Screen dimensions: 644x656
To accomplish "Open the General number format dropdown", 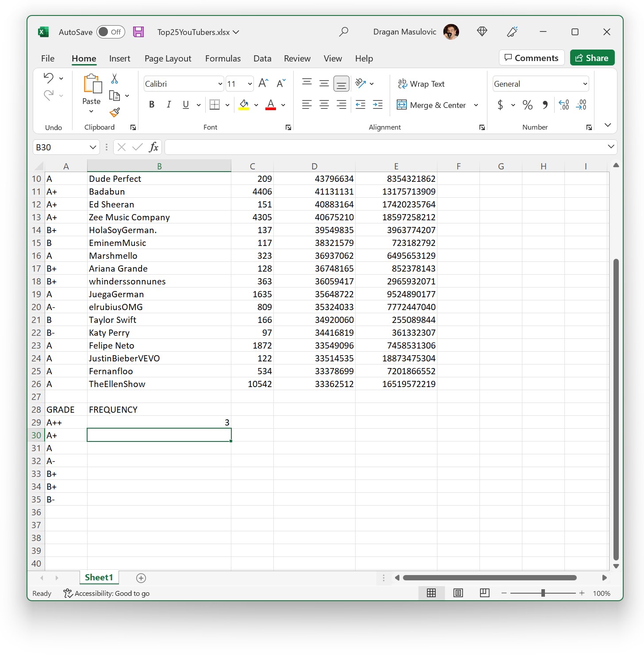I will pos(585,84).
